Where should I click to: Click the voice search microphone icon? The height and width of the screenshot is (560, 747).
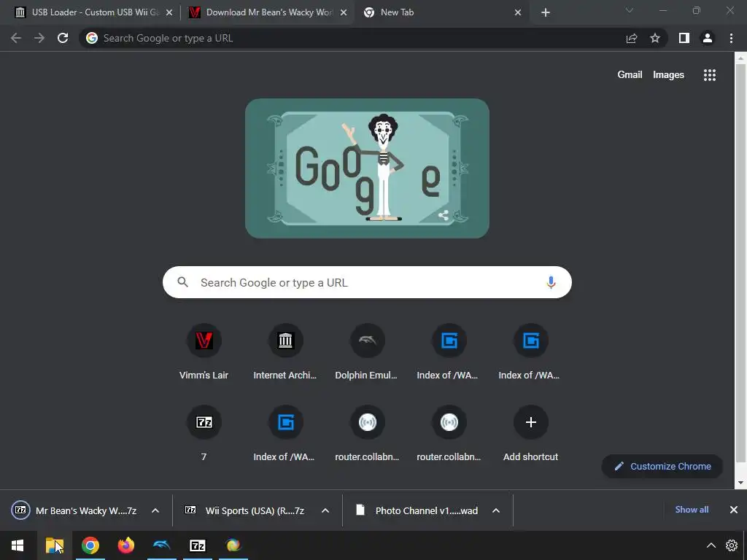pyautogui.click(x=551, y=282)
